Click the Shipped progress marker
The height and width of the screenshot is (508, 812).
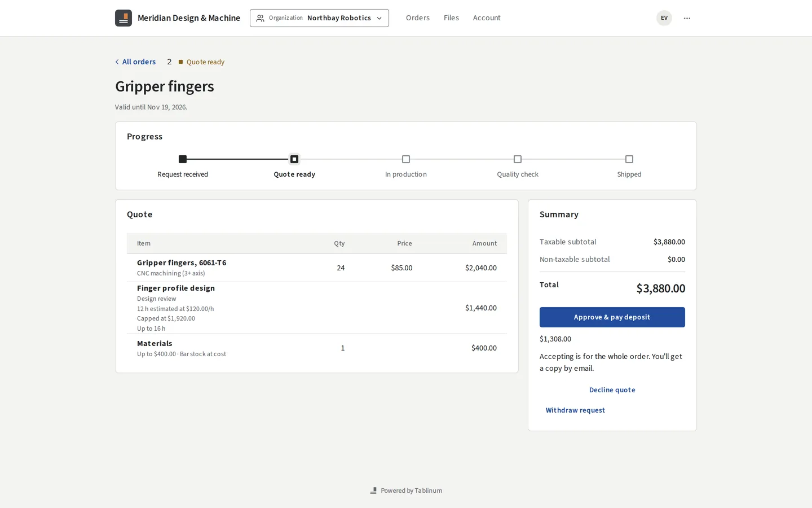click(629, 159)
